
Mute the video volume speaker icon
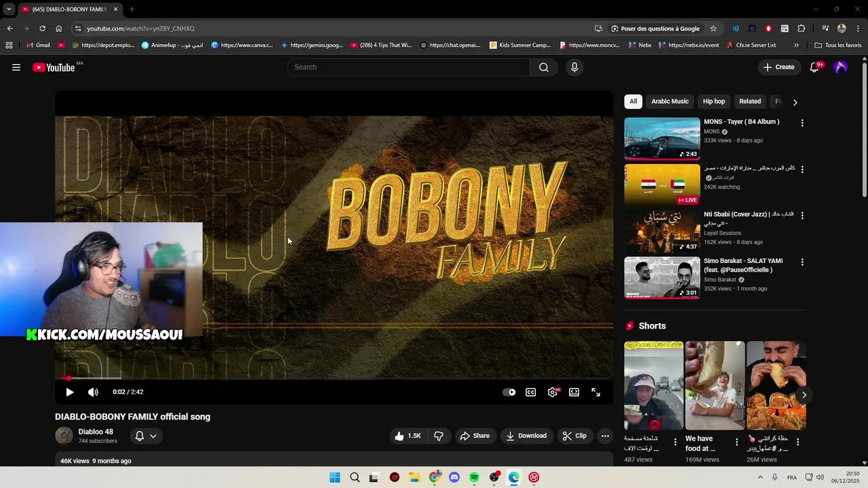pyautogui.click(x=93, y=392)
